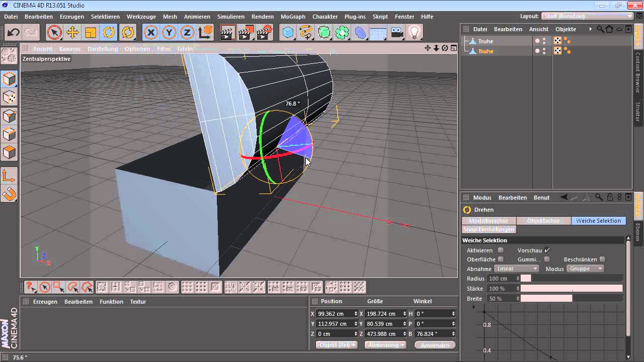The image size is (644, 362).
Task: Switch the world/object coordinate system icon
Action: pyautogui.click(x=205, y=33)
